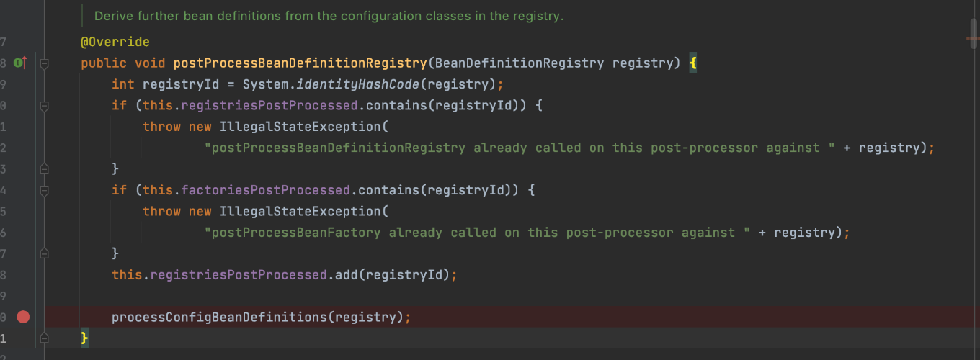980x360 pixels.
Task: Click the overridden method gutter icon
Action: (19, 63)
